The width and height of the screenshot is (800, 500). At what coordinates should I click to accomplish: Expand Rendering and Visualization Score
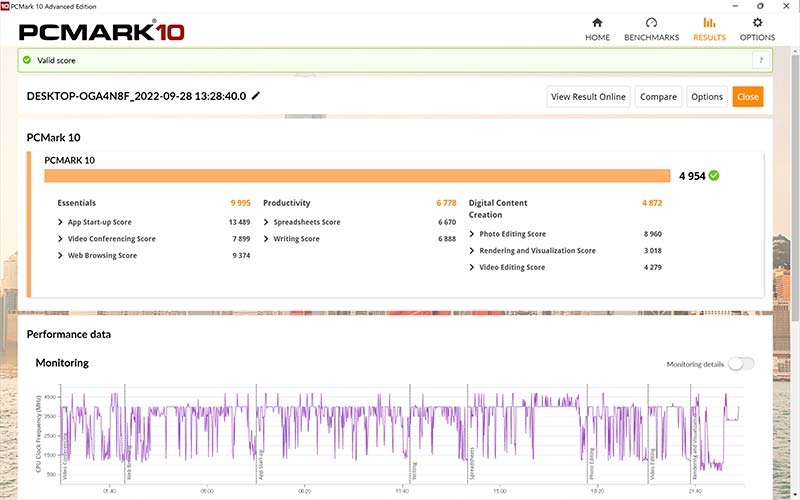click(x=472, y=251)
